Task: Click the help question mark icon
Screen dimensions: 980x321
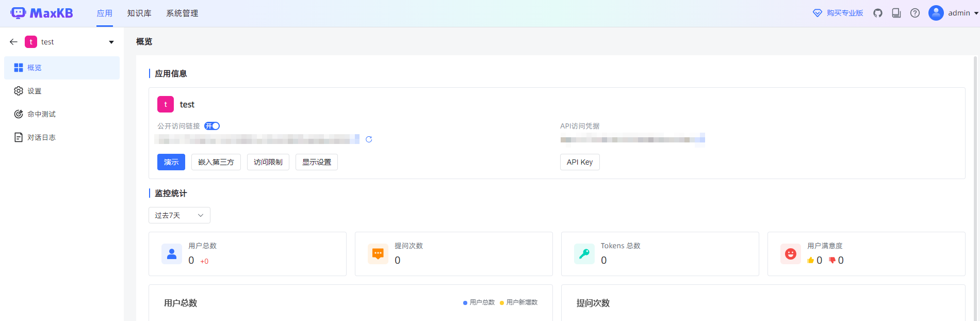Action: 915,13
